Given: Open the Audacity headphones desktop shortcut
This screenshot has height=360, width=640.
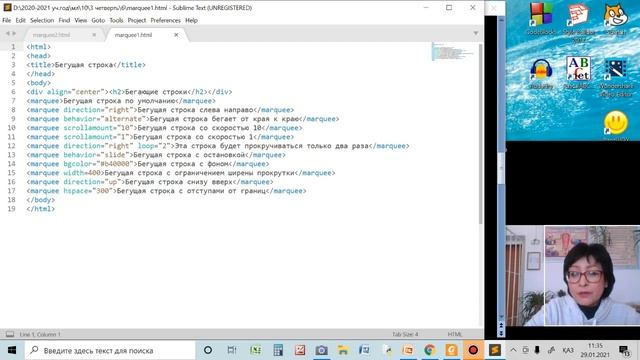Looking at the screenshot, I should (x=541, y=73).
